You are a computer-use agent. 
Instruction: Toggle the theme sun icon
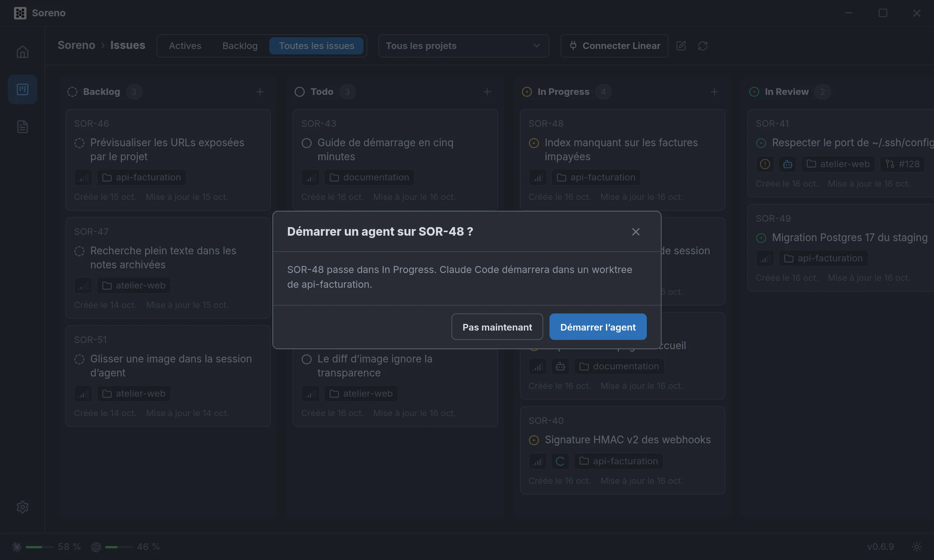tap(917, 547)
